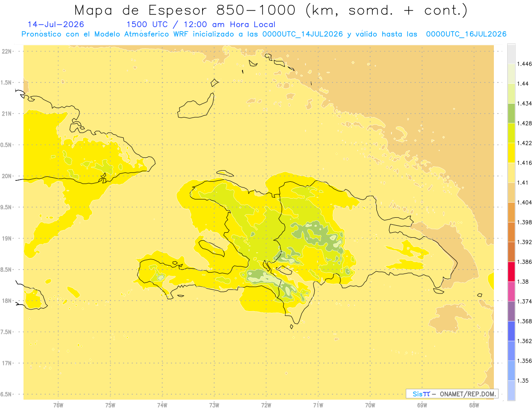Click the '1500 UTC / 12:00 am Hora Local' time text
The image size is (532, 411).
[x=201, y=24]
